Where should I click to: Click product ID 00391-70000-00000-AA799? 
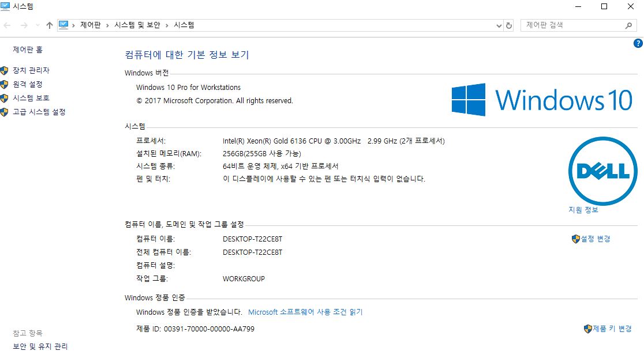pos(209,329)
